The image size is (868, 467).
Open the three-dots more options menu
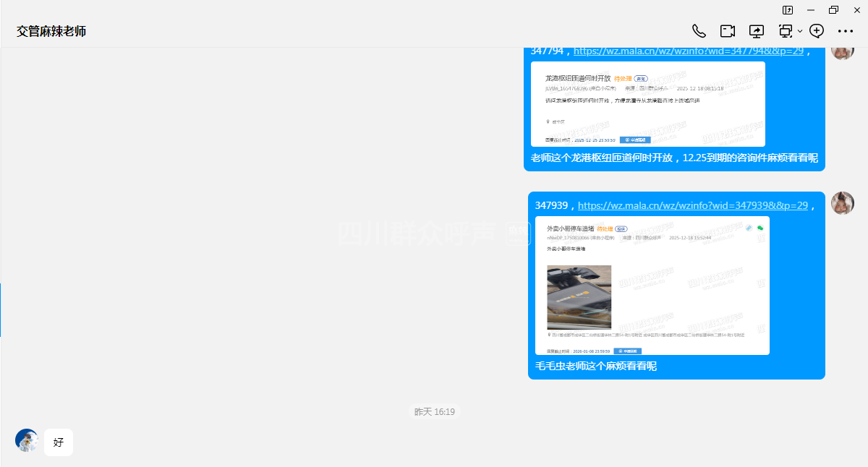(x=846, y=31)
